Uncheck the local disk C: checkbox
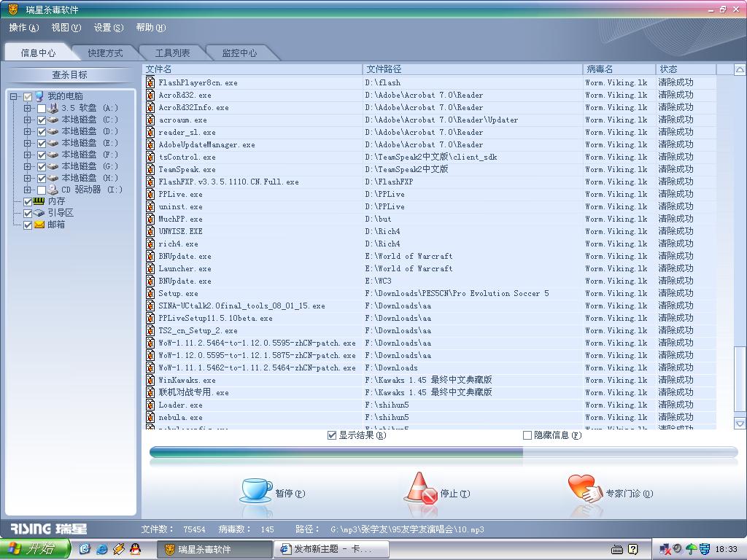This screenshot has height=560, width=747. (42, 120)
